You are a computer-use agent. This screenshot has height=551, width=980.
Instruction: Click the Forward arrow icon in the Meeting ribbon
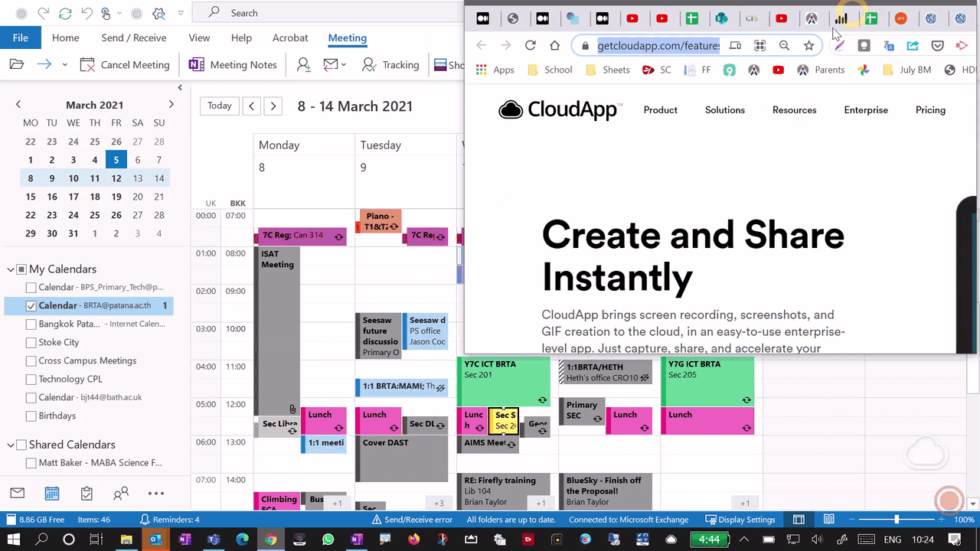(44, 65)
